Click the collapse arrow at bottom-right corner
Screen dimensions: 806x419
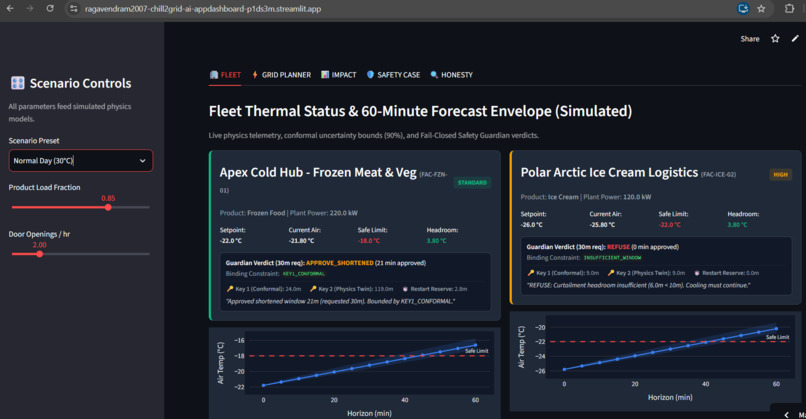pos(786,414)
